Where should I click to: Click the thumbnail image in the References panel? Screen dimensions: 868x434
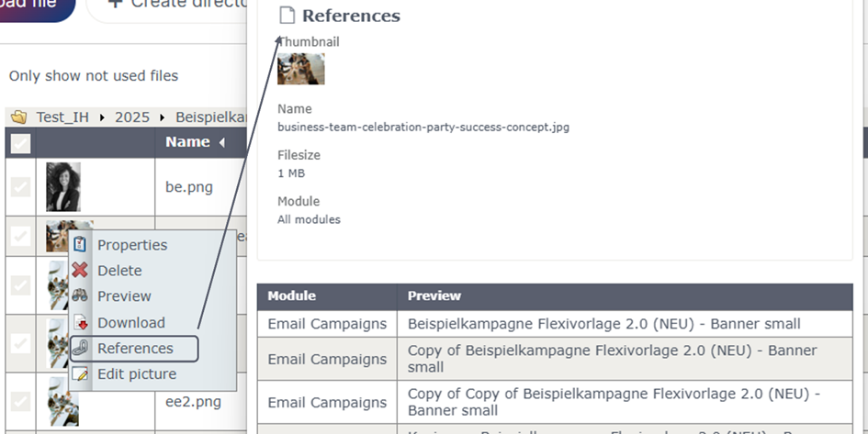coord(301,69)
